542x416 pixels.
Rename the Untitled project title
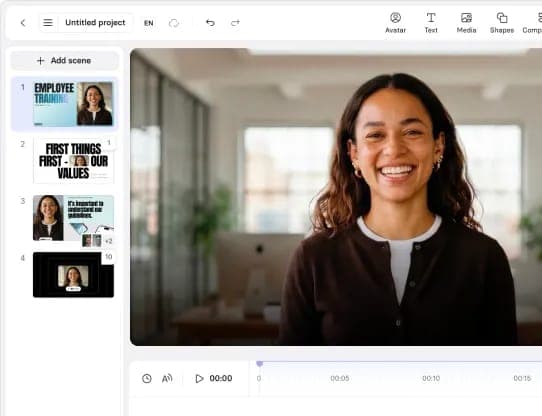[x=95, y=23]
